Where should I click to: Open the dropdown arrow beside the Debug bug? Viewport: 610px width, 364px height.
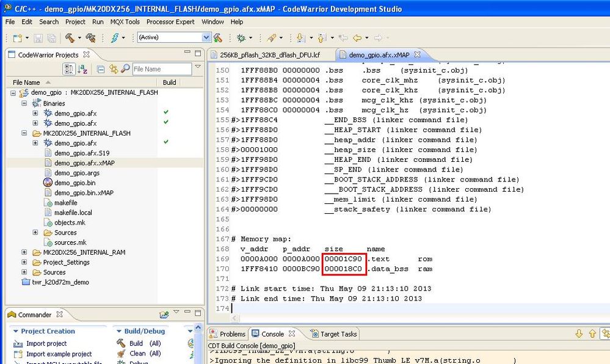point(250,38)
